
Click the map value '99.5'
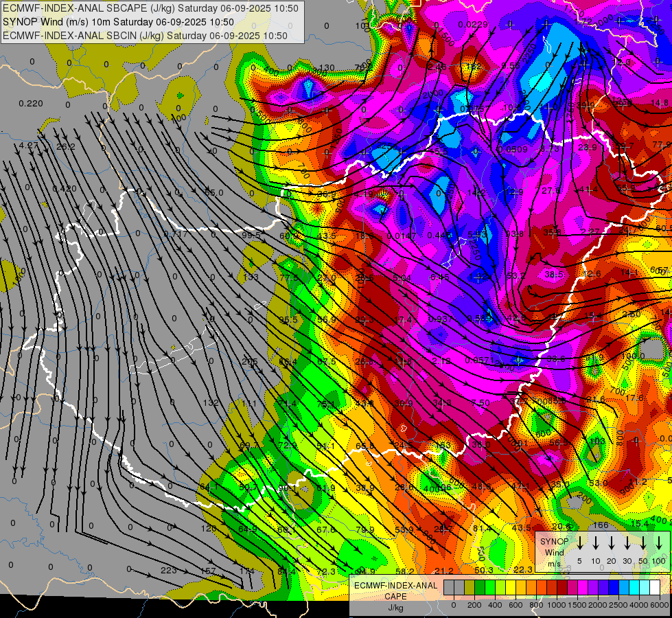coord(252,235)
